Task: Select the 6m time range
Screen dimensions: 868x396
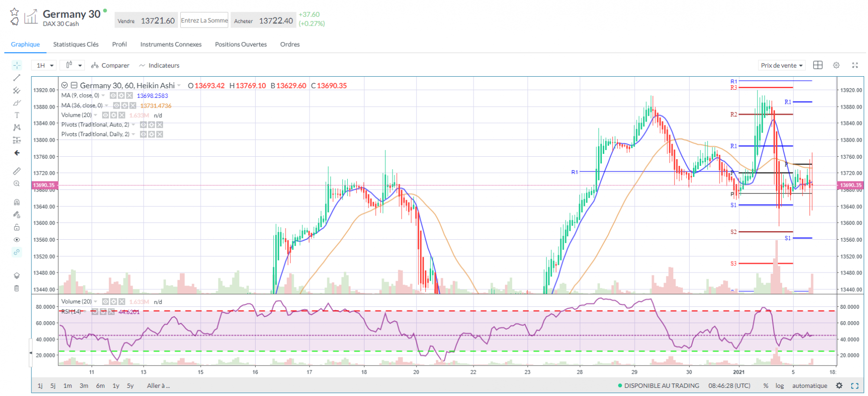Action: click(x=100, y=385)
